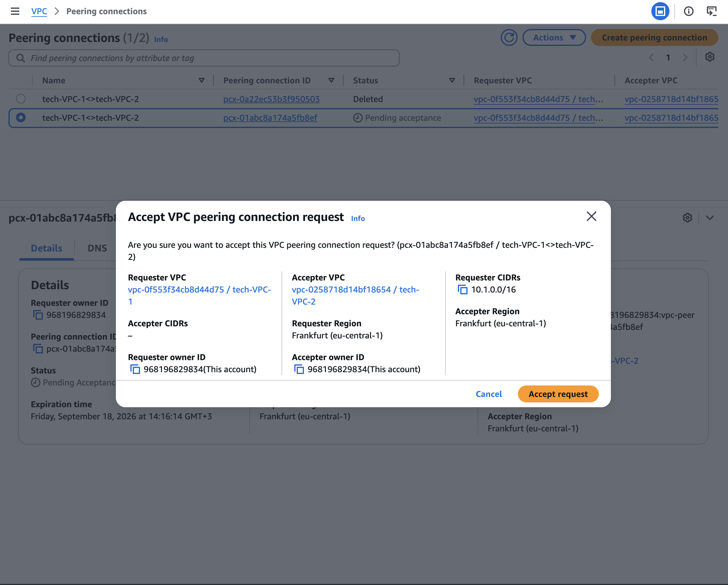Open the hamburger navigation menu
The image size is (728, 585).
(x=15, y=11)
